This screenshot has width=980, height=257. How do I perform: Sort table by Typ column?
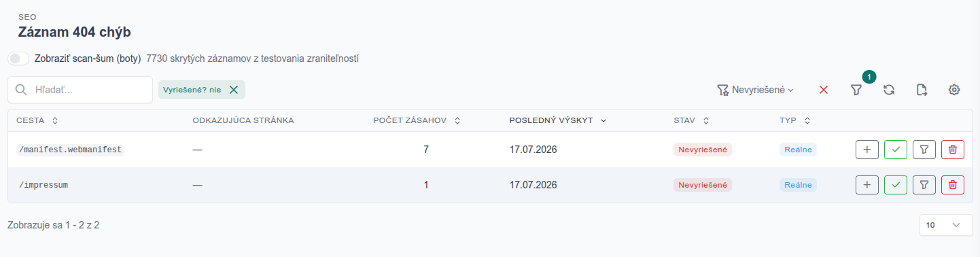(x=795, y=120)
